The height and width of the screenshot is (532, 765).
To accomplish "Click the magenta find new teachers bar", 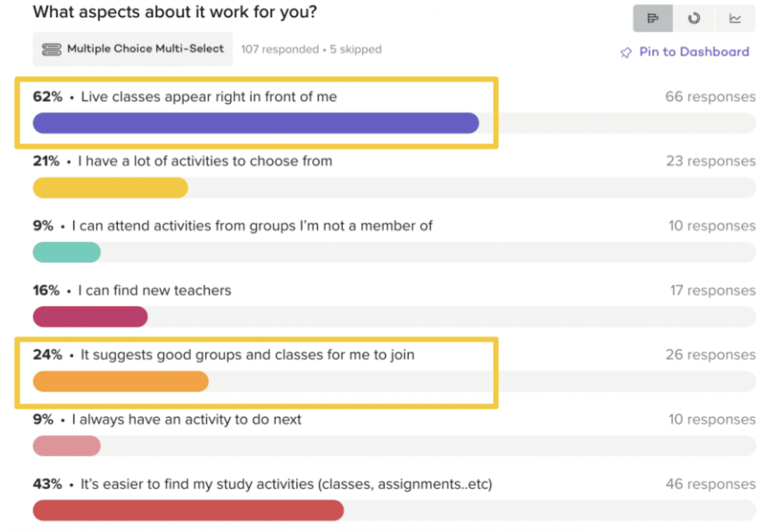I will click(90, 317).
